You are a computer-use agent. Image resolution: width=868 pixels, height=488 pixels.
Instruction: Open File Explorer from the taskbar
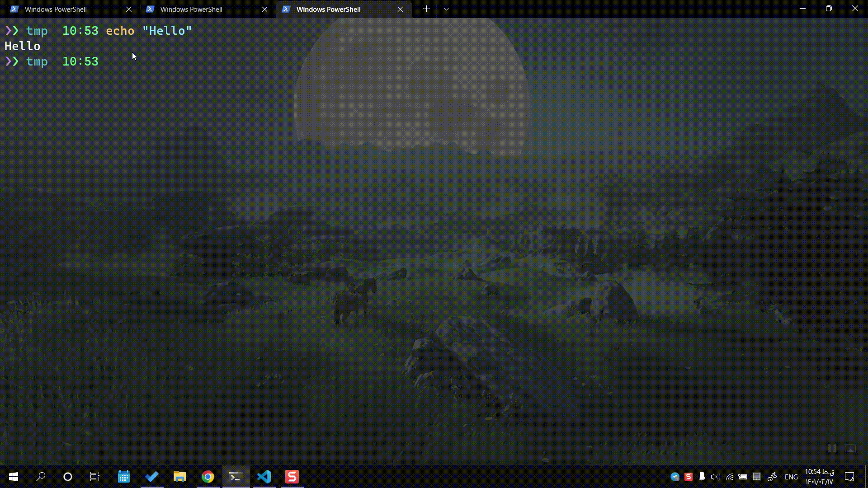click(x=180, y=477)
